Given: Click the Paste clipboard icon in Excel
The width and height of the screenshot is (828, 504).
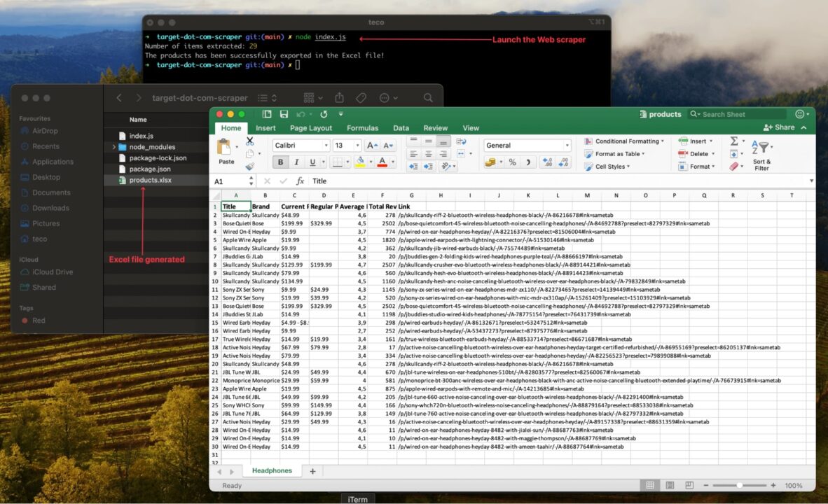Looking at the screenshot, I should tap(224, 146).
